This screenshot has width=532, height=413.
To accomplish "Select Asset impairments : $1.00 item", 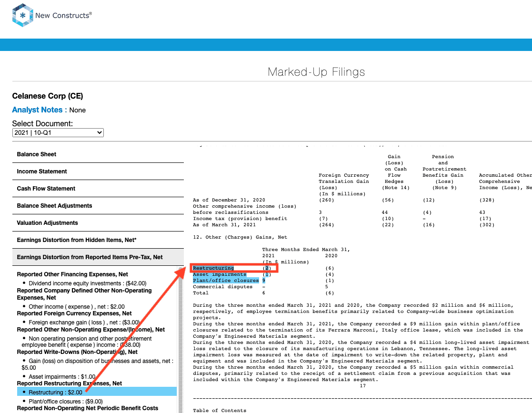I will pos(62,377).
